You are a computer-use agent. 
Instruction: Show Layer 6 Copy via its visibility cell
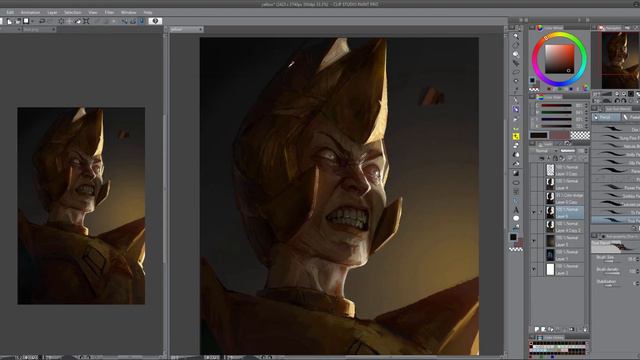[x=534, y=198]
